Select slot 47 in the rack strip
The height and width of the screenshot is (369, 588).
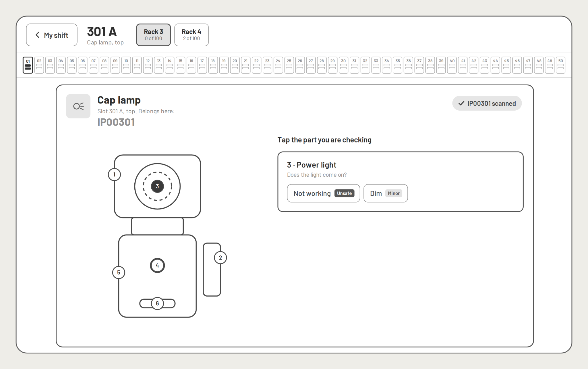(528, 65)
